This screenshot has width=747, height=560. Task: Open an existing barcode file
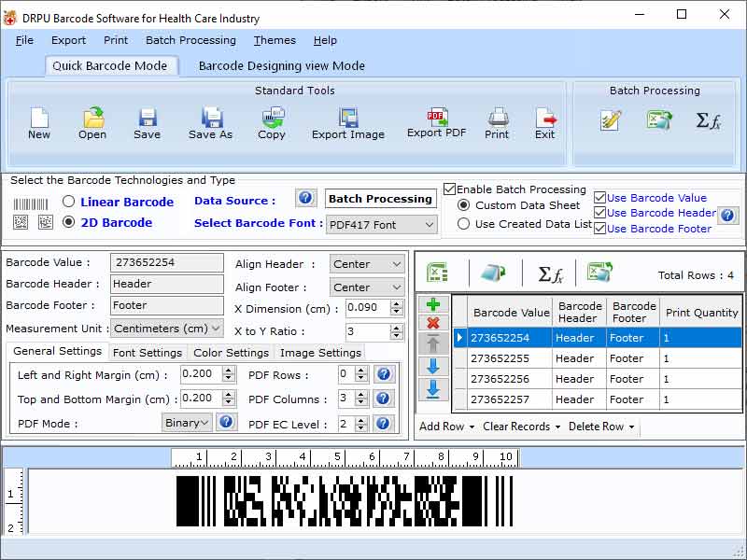click(x=92, y=121)
